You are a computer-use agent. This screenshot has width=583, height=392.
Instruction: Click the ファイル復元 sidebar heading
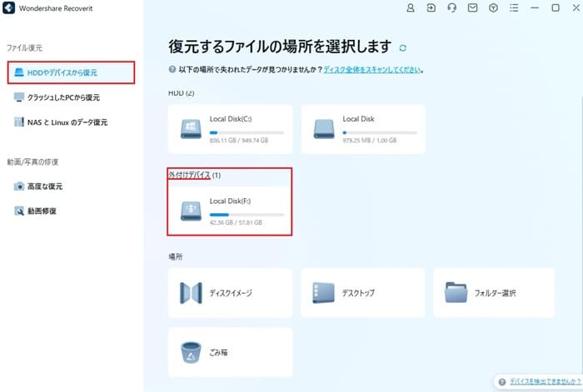(x=24, y=47)
